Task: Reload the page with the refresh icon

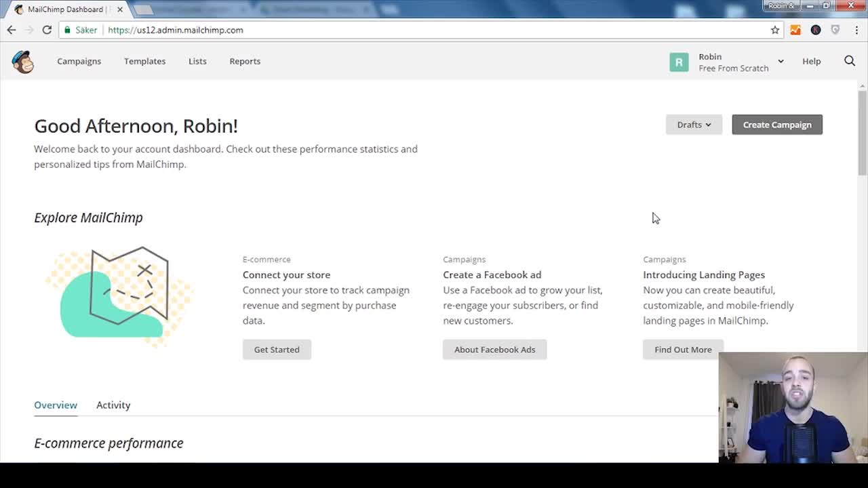Action: (x=47, y=30)
